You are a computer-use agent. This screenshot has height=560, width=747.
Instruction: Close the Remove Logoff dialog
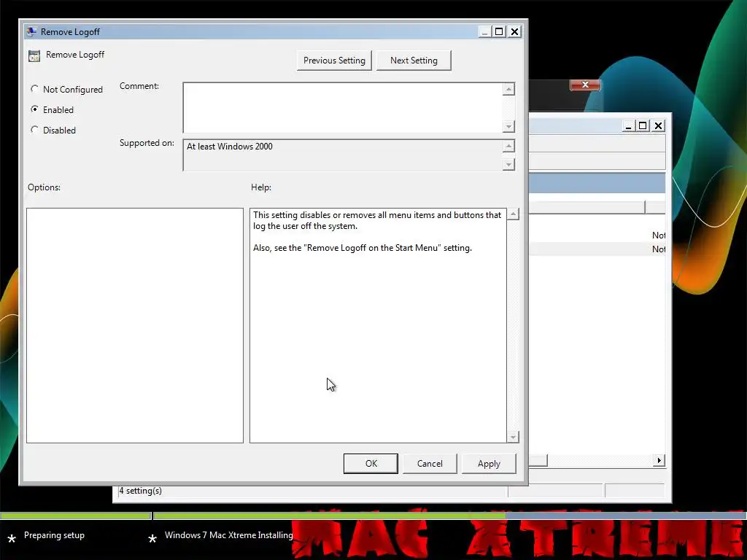514,31
